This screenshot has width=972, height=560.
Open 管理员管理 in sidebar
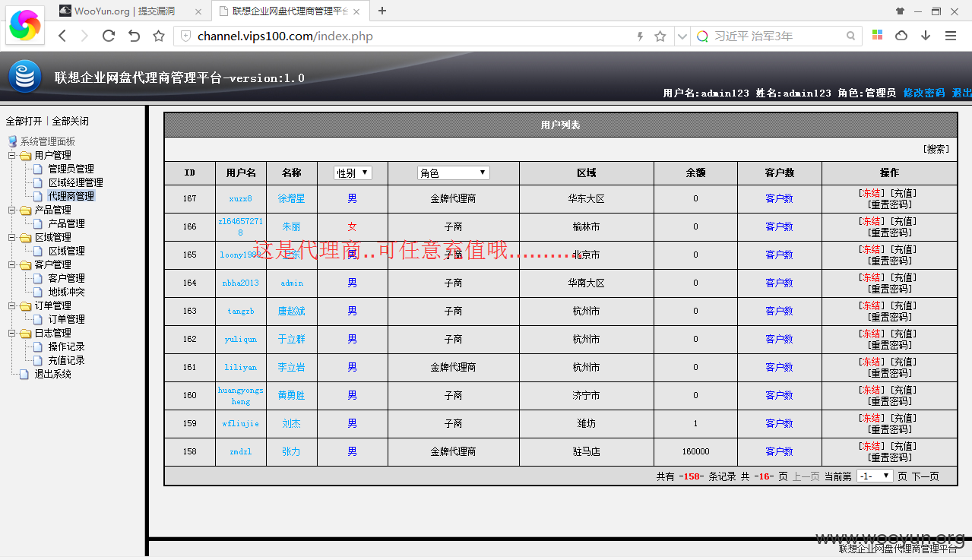pyautogui.click(x=71, y=169)
